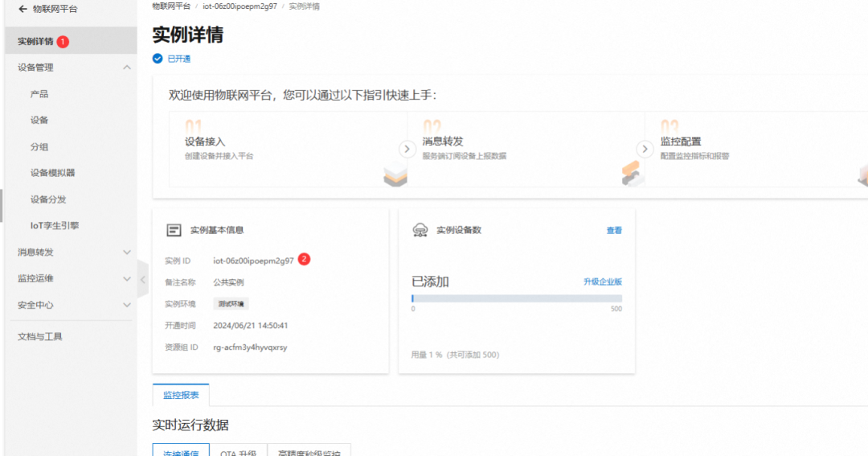Click the 设备接入 cube illustration

(395, 174)
